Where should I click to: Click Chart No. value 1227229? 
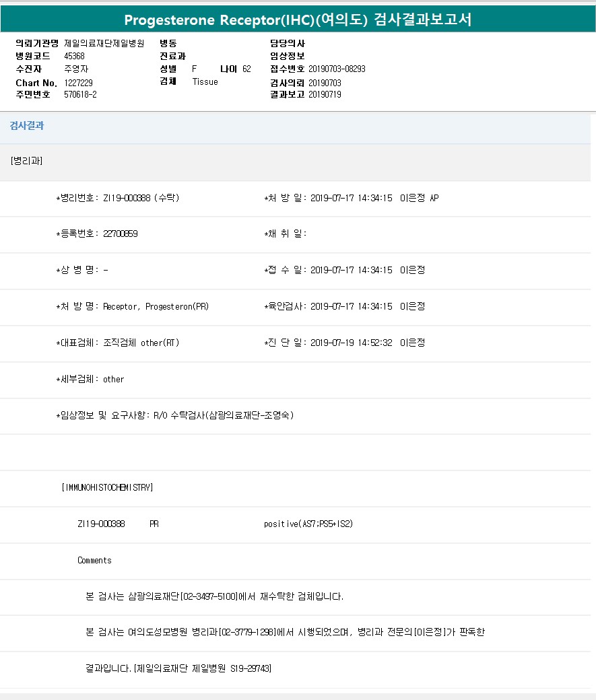click(x=79, y=83)
